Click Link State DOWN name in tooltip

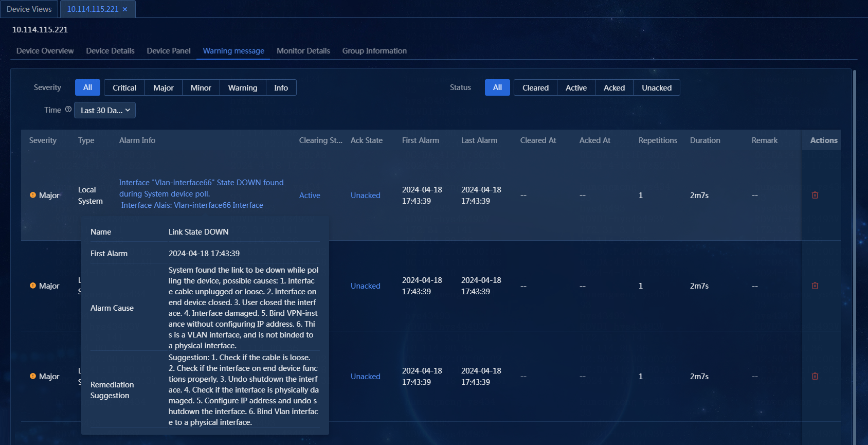(x=198, y=232)
